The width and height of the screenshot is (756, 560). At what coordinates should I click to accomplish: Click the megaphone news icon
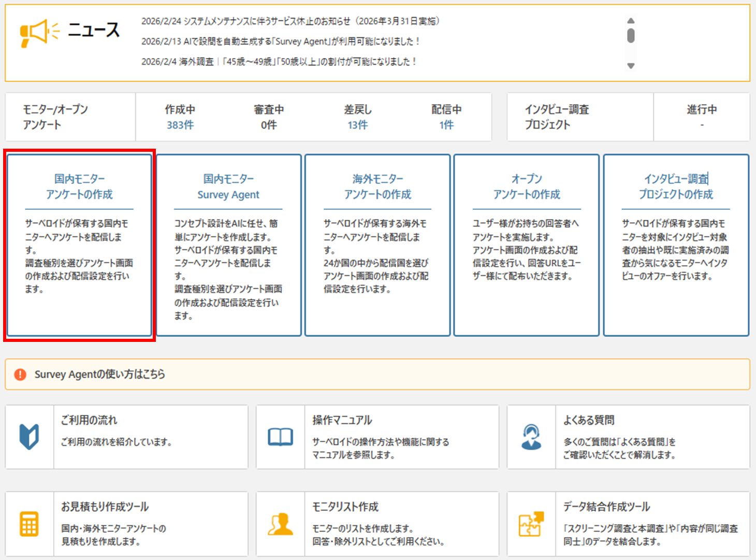(39, 33)
